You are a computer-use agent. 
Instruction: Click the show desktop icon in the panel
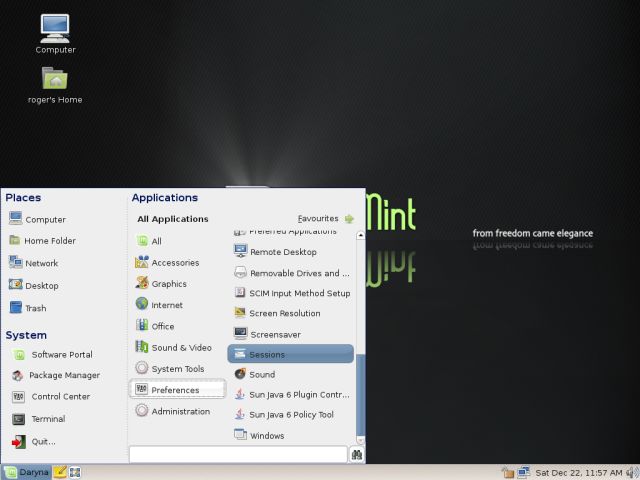(75, 473)
